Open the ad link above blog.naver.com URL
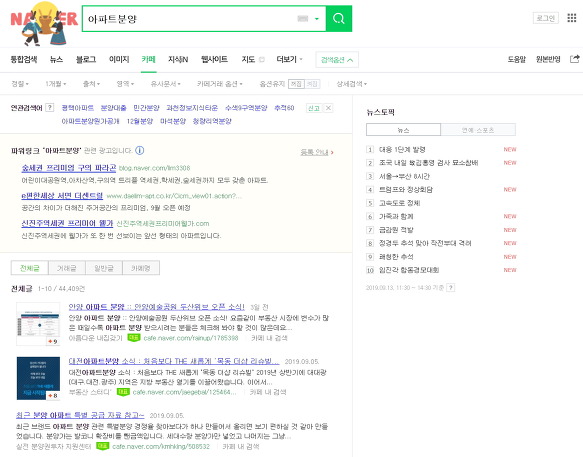Screen dimensions: 583x457 [x=69, y=168]
